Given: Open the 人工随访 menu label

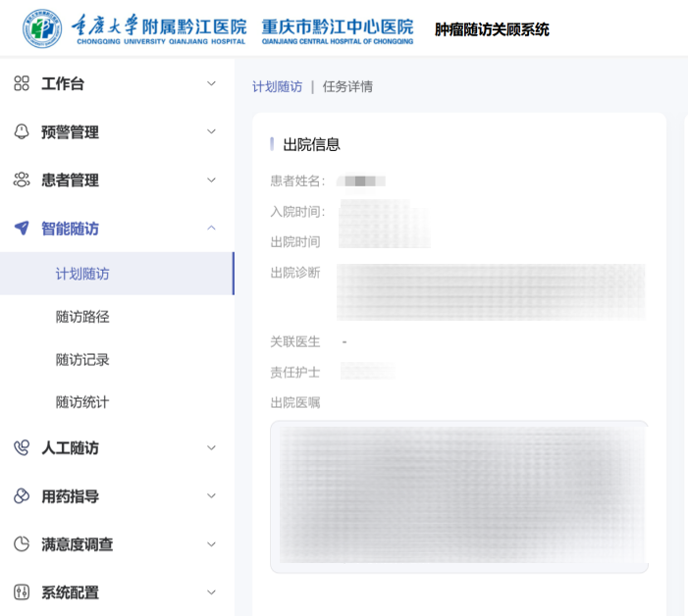Looking at the screenshot, I should [71, 448].
